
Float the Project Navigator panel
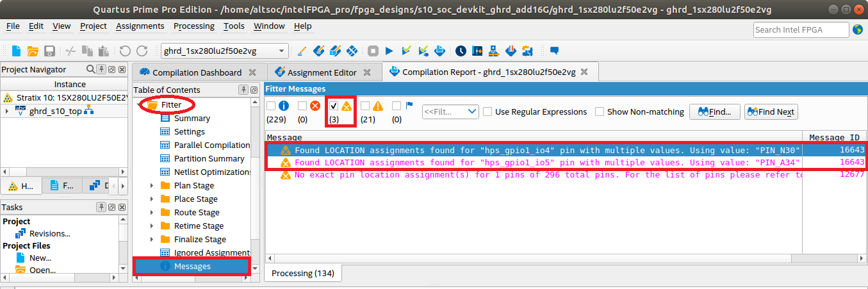coord(111,69)
